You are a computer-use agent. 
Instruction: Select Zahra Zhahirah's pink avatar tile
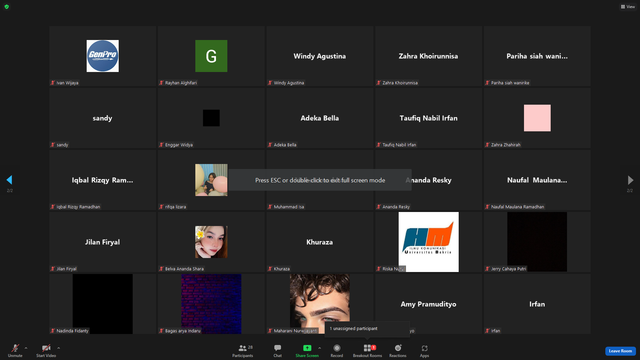point(537,118)
